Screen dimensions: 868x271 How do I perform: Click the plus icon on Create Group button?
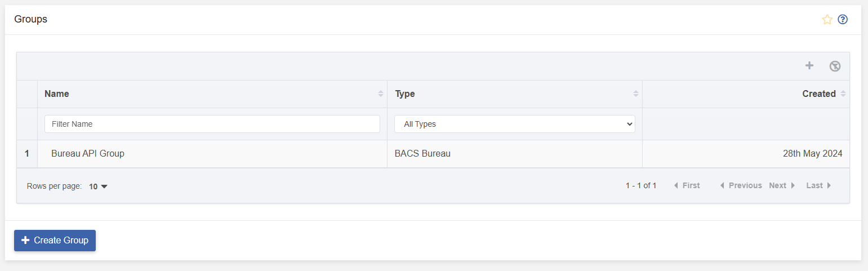(25, 240)
